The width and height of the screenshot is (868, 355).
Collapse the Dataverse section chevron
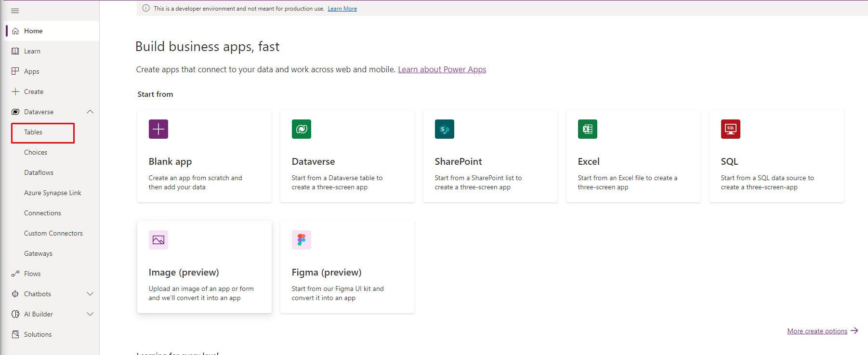pos(90,112)
